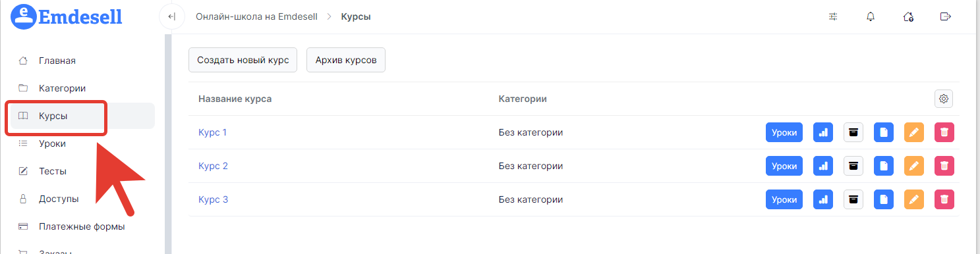
Task: Open the blue document icon for Курс 2
Action: coord(884,166)
